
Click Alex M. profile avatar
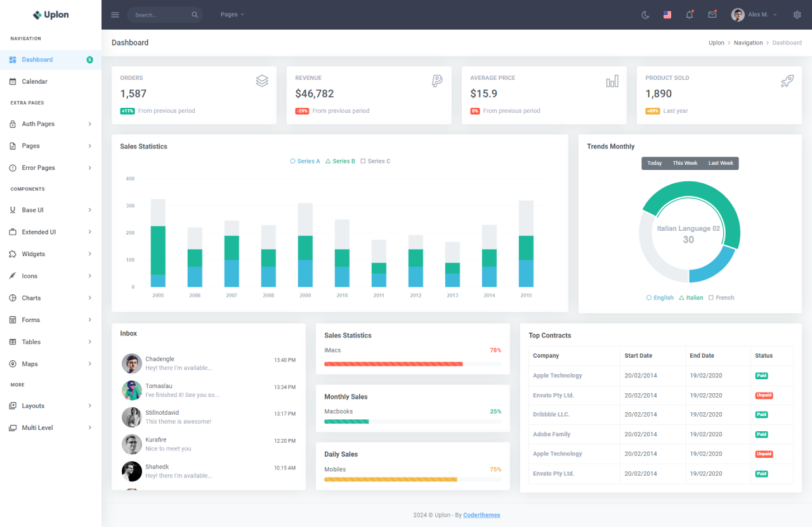[x=738, y=15]
